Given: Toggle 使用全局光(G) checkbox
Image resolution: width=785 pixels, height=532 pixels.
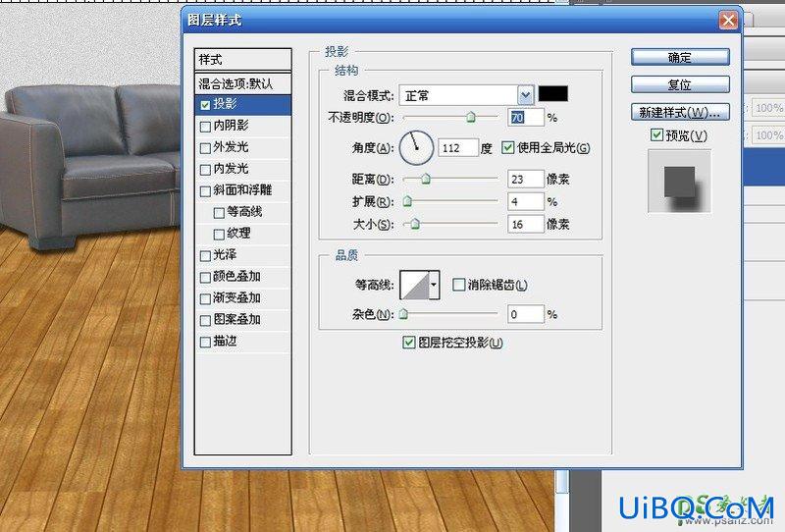Looking at the screenshot, I should pyautogui.click(x=508, y=147).
